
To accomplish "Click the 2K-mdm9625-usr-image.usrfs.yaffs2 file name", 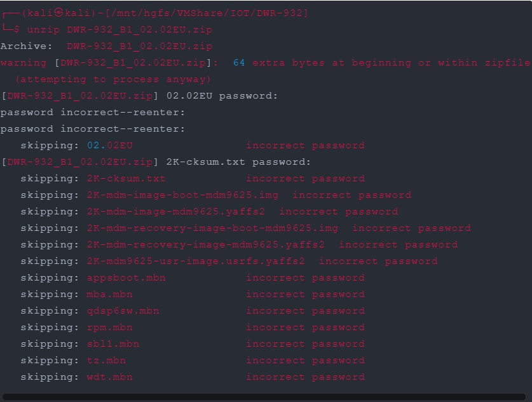I will pyautogui.click(x=196, y=261).
